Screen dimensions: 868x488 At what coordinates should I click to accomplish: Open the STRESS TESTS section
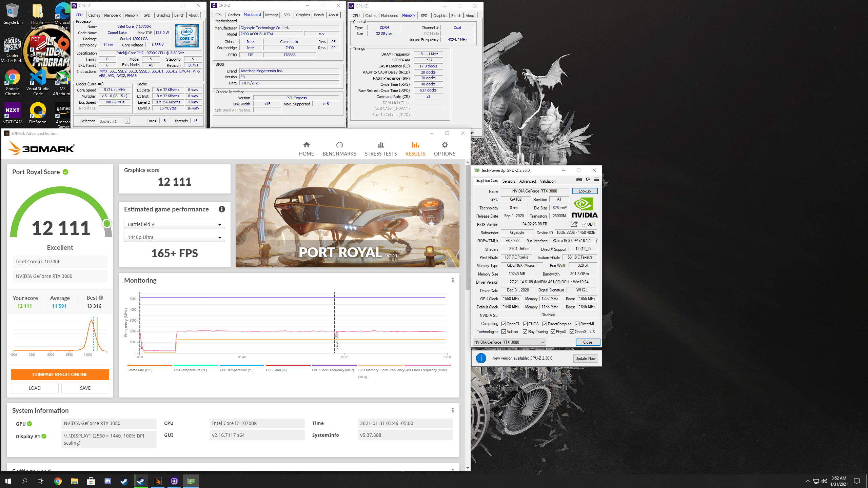[381, 149]
